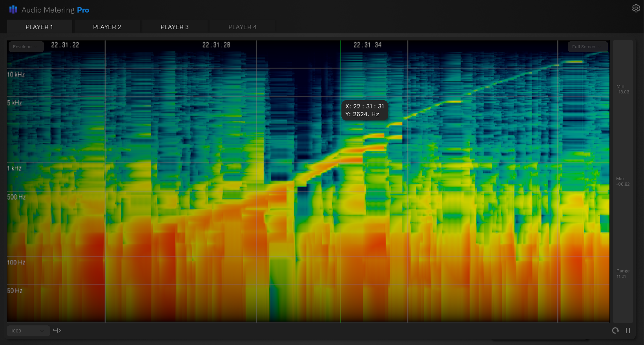644x345 pixels.
Task: Click the 22:31:22 time marker
Action: point(65,45)
